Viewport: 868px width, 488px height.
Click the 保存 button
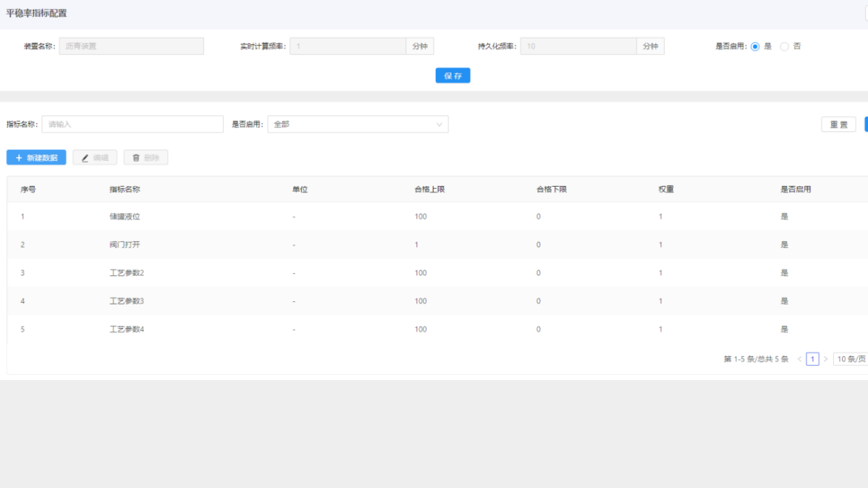(x=452, y=76)
